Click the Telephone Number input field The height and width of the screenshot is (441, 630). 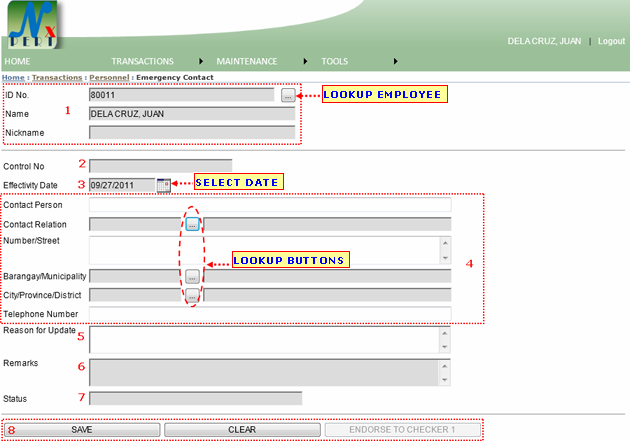(x=270, y=315)
